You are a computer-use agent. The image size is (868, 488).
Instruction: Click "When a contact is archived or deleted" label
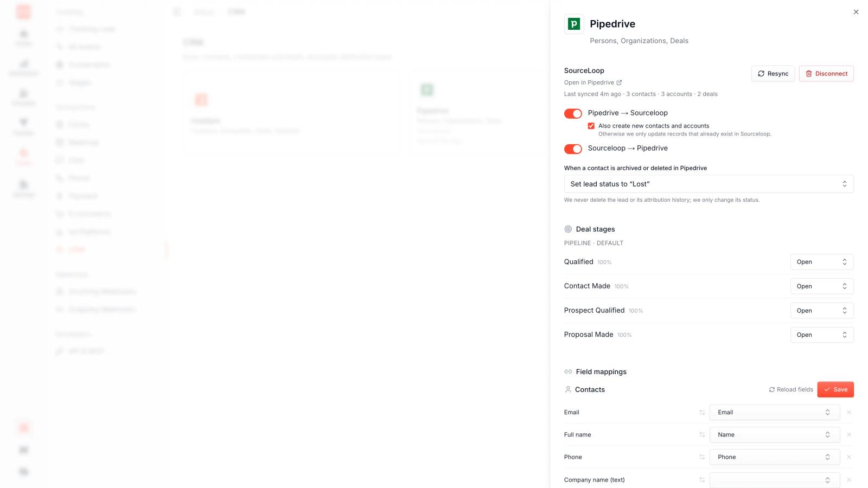pos(635,168)
